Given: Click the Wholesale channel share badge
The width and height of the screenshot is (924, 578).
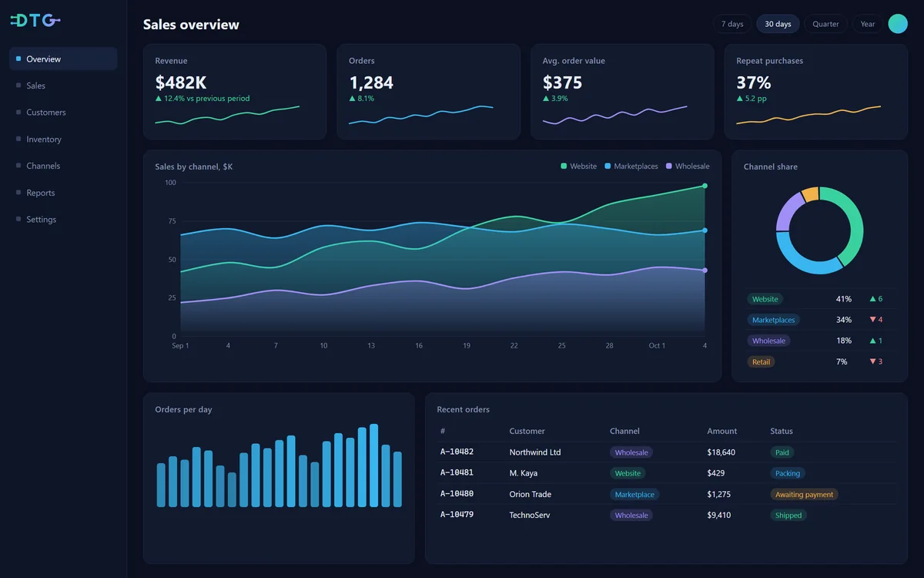Looking at the screenshot, I should tap(768, 341).
